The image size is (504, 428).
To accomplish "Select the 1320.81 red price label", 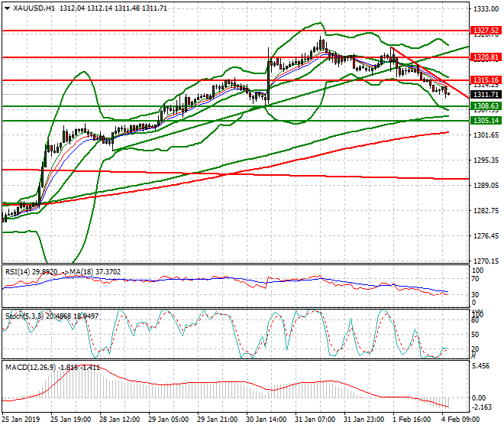I will point(486,57).
